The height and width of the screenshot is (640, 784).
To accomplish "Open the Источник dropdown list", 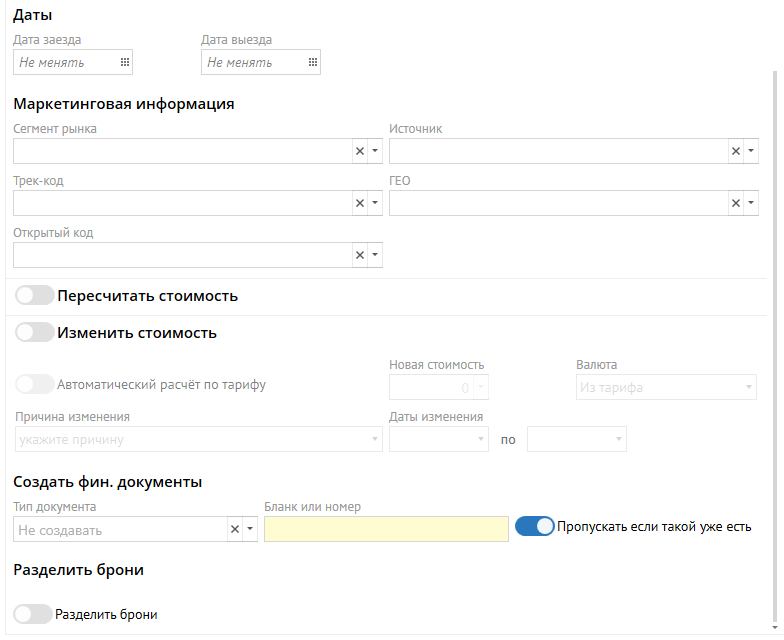I will pyautogui.click(x=751, y=151).
